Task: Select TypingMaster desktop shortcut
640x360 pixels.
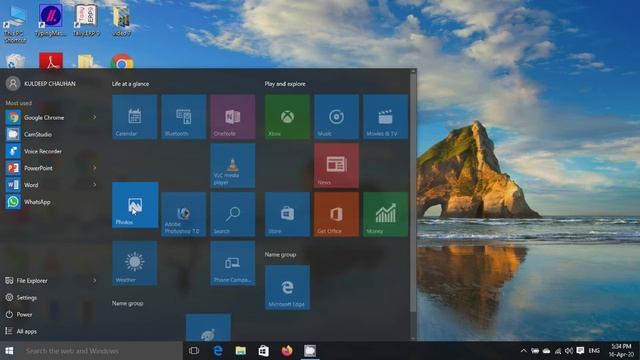Action: click(x=51, y=20)
